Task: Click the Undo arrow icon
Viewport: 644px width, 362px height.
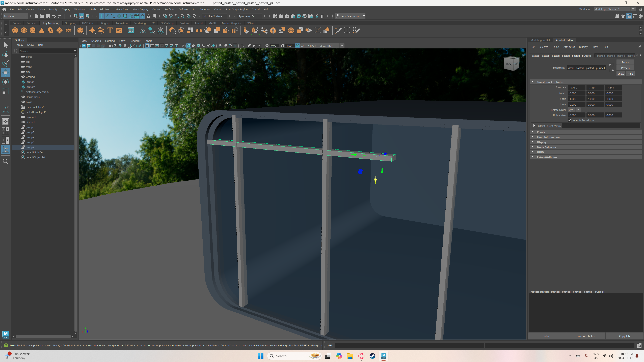Action: pyautogui.click(x=54, y=16)
